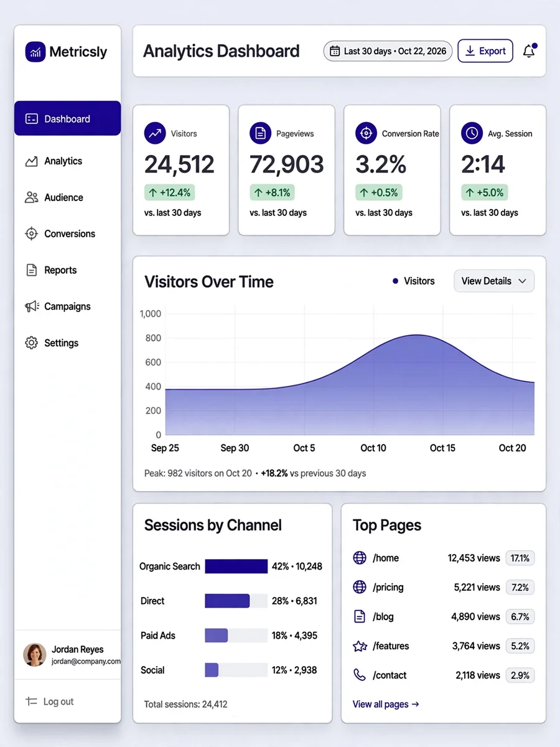Click the Social sessions bar
The image size is (560, 747).
point(236,670)
